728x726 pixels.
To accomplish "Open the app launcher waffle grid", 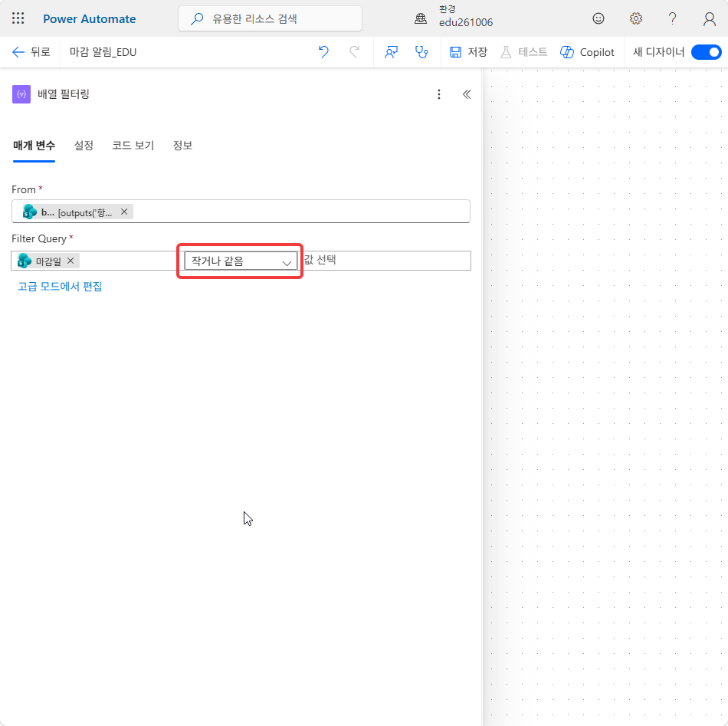I will pos(18,18).
